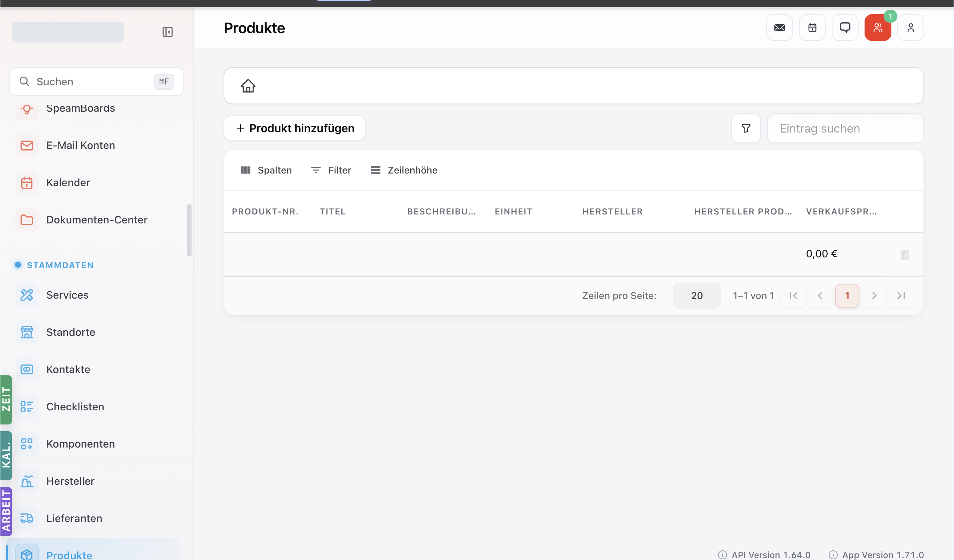This screenshot has height=560, width=954.
Task: Go to home via breadcrumb house icon
Action: [248, 86]
